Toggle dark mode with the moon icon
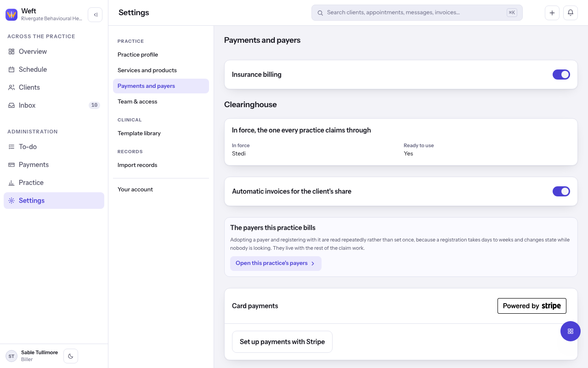588x368 pixels. (71, 356)
